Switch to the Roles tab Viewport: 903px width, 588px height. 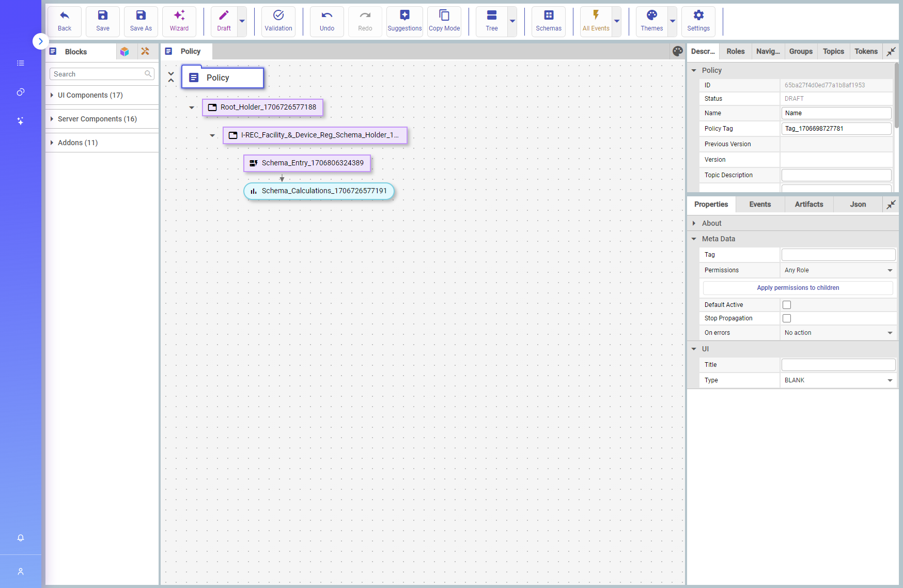pyautogui.click(x=735, y=52)
